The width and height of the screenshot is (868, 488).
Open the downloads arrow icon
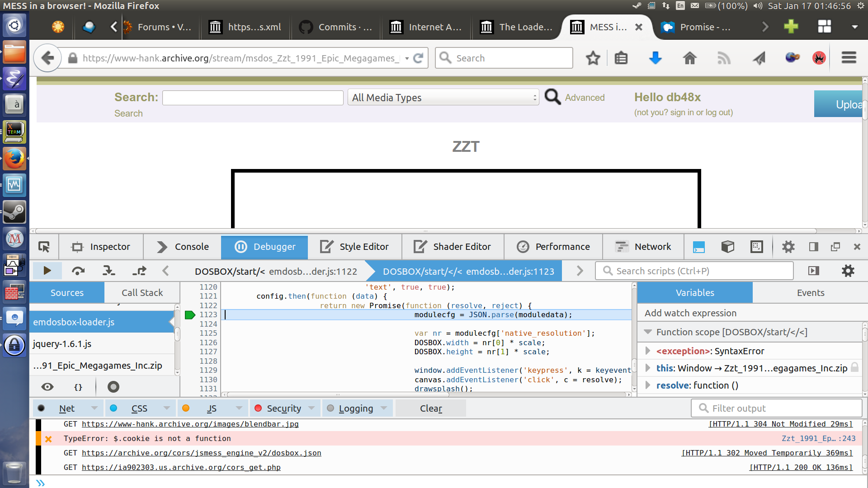pos(656,58)
